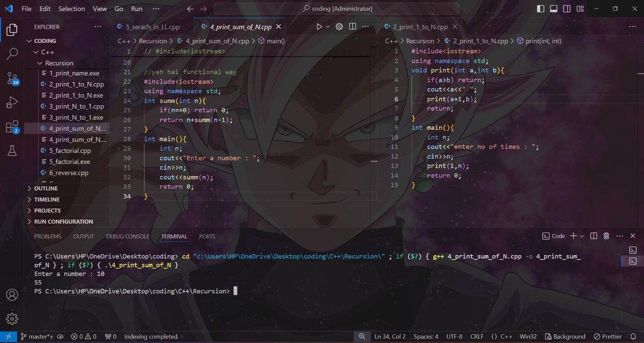
Task: Open the Go menu
Action: click(119, 9)
